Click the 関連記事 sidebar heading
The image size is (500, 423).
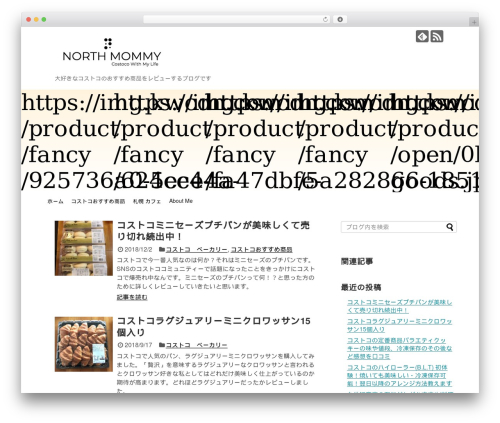click(357, 261)
